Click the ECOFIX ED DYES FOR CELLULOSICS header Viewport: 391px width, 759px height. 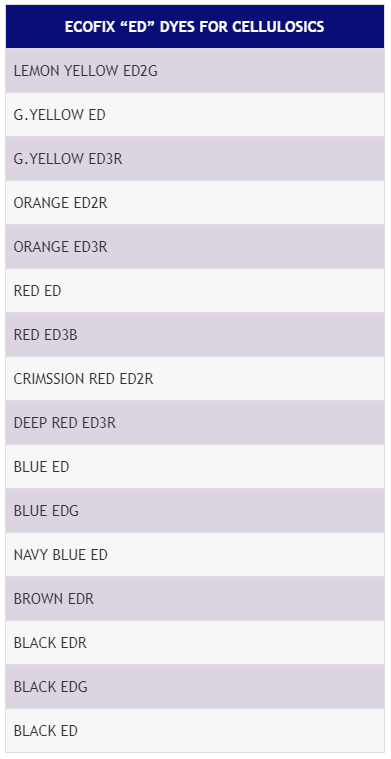tap(195, 27)
